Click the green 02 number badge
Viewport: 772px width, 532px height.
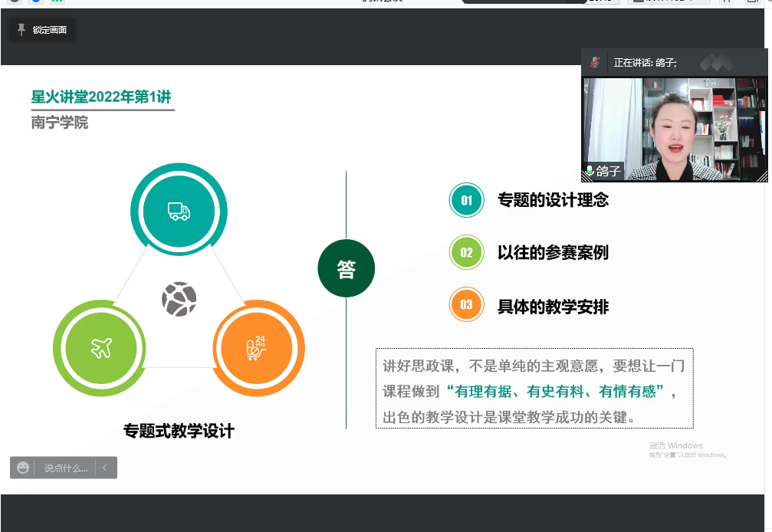[x=466, y=252]
